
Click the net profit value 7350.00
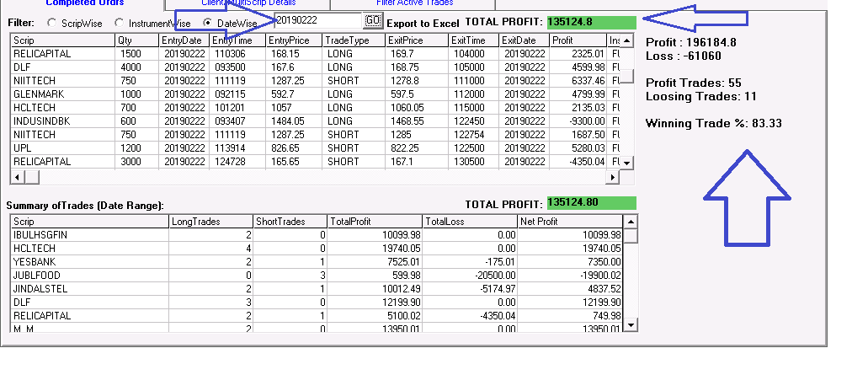605,263
